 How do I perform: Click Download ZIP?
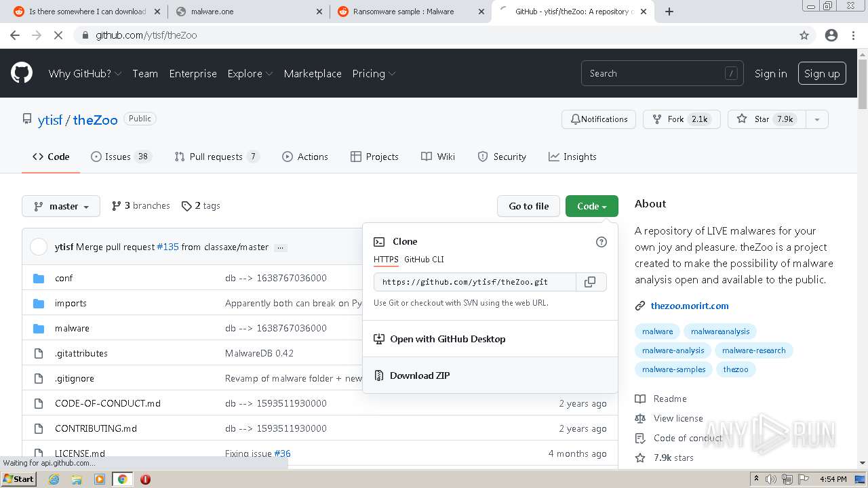(x=490, y=375)
